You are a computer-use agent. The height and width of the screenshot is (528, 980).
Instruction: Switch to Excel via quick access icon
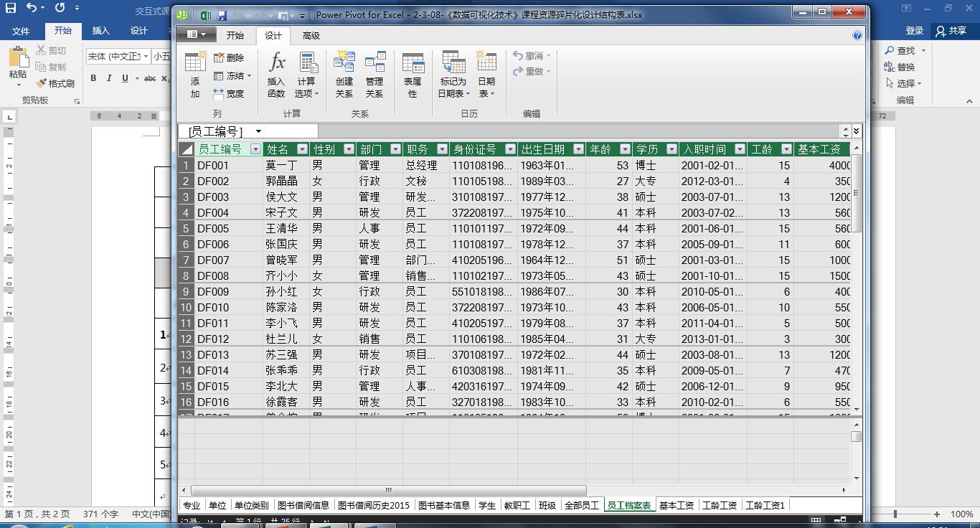205,15
